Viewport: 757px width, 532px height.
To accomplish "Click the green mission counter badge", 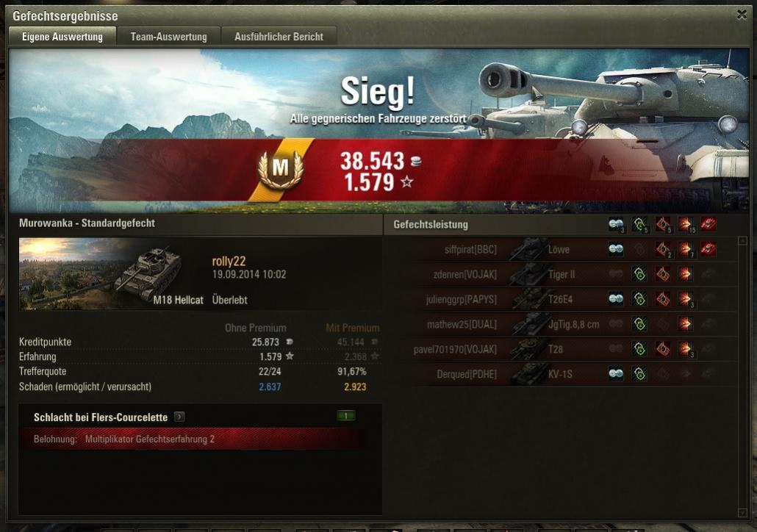I will pyautogui.click(x=345, y=416).
